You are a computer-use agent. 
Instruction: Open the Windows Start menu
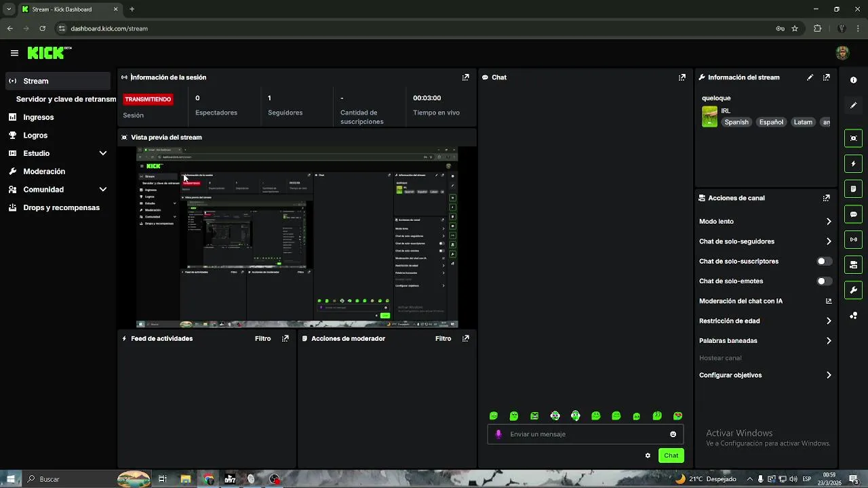[x=11, y=479]
